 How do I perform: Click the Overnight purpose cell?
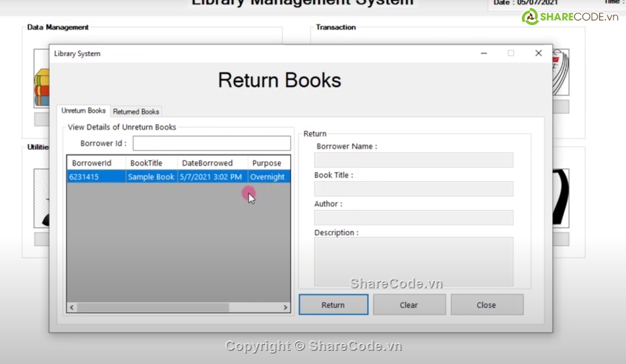click(268, 177)
